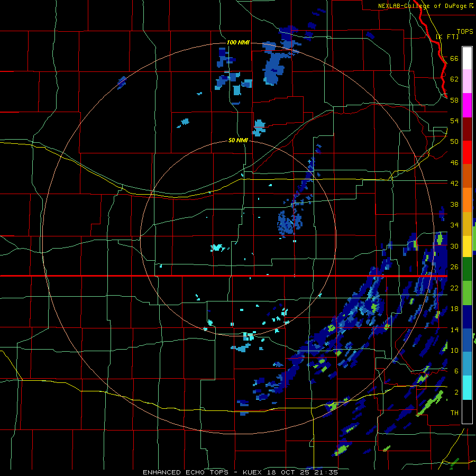Image resolution: width=476 pixels, height=476 pixels.
Task: Pick the gold legend swatch
Action: [467, 224]
